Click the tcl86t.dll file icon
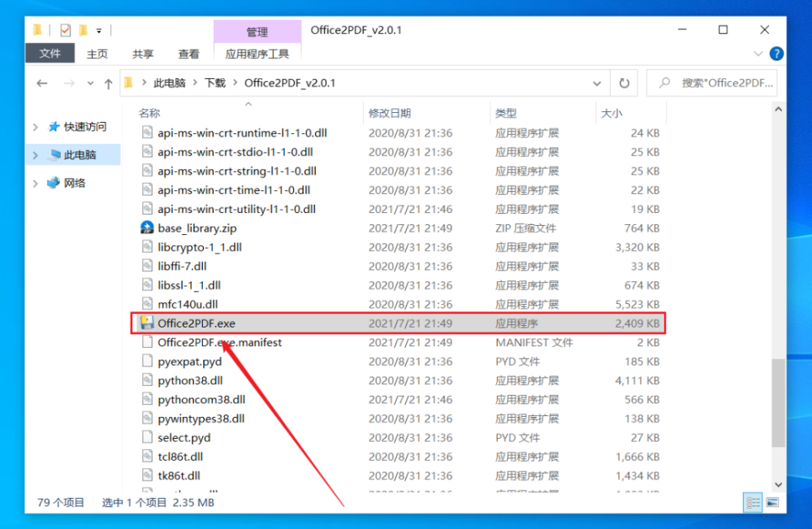This screenshot has height=529, width=812. 147,456
